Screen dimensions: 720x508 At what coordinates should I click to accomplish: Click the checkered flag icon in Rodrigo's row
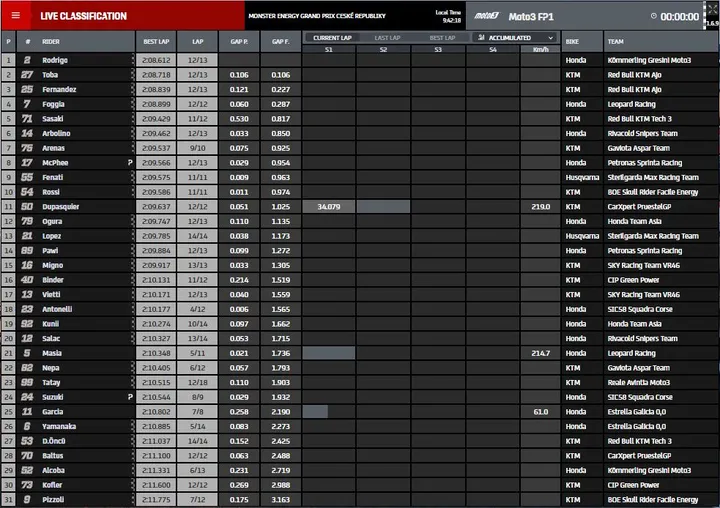tap(133, 60)
